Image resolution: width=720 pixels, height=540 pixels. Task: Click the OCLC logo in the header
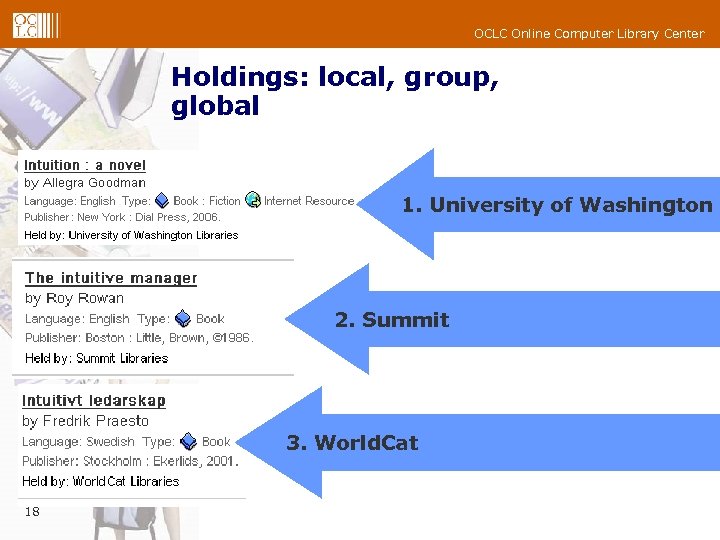(x=36, y=25)
